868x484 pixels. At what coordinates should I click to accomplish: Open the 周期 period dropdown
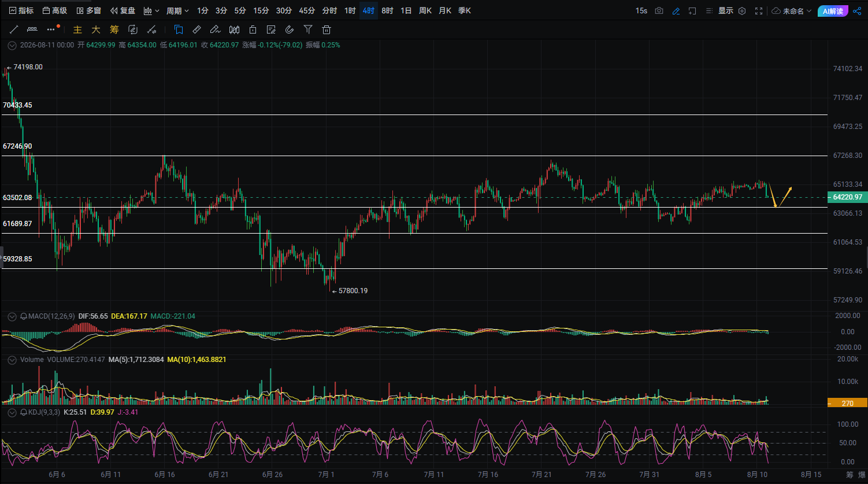177,10
